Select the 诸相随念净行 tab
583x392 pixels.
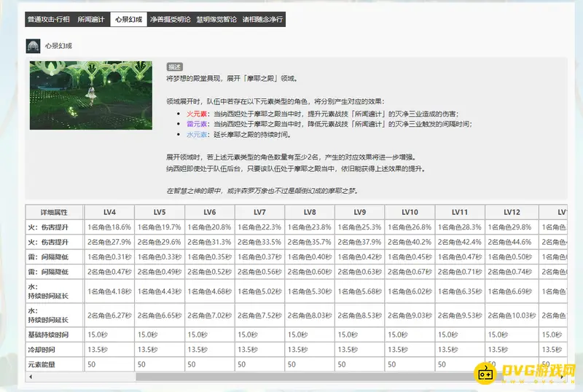tap(262, 20)
